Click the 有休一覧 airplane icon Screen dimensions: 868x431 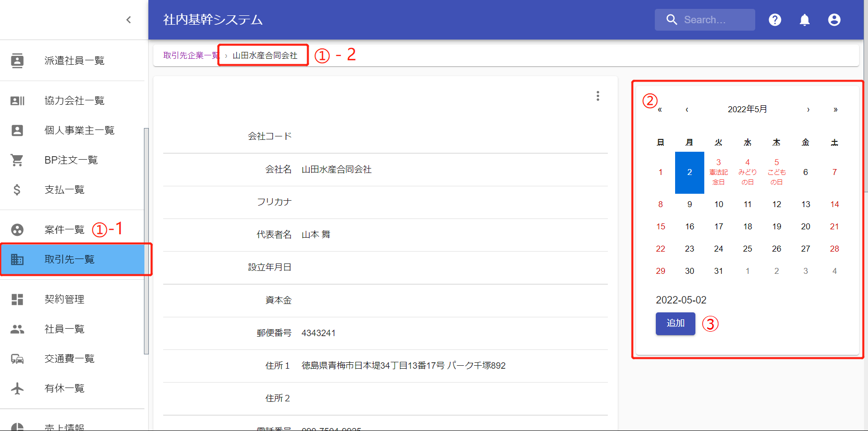click(17, 388)
